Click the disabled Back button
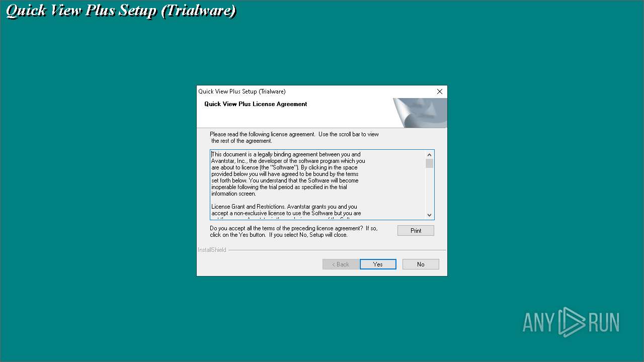Image resolution: width=644 pixels, height=362 pixels. (x=341, y=264)
